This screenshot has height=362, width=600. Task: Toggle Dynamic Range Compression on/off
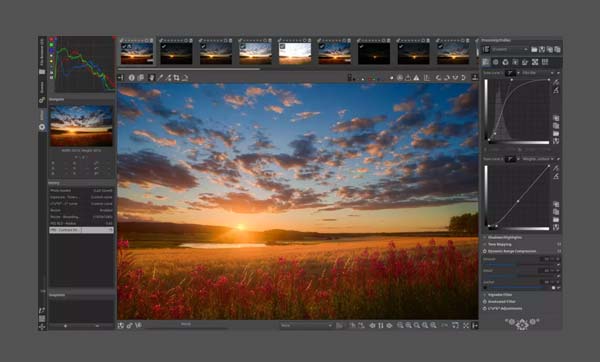485,251
